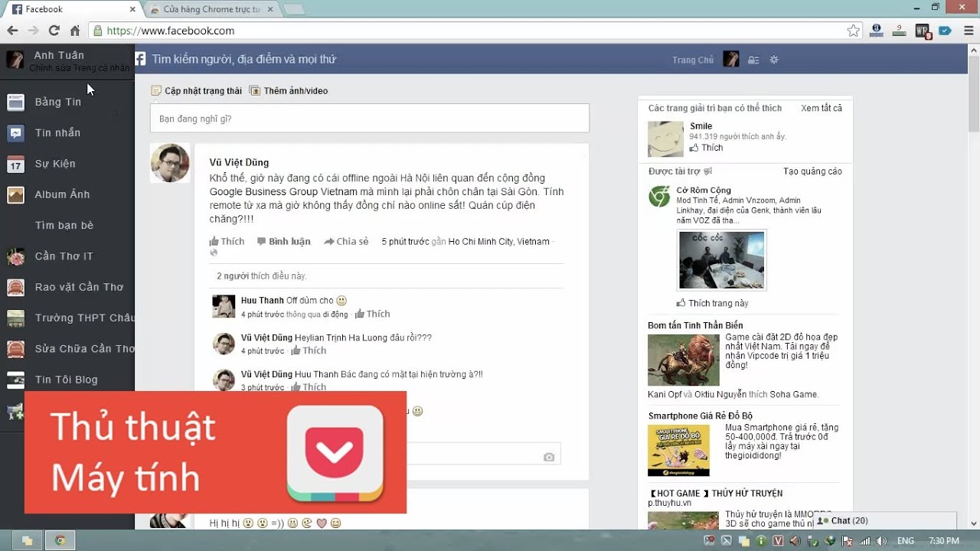Open privacy shortcuts lock icon
Screen dimensions: 980x551
753,60
